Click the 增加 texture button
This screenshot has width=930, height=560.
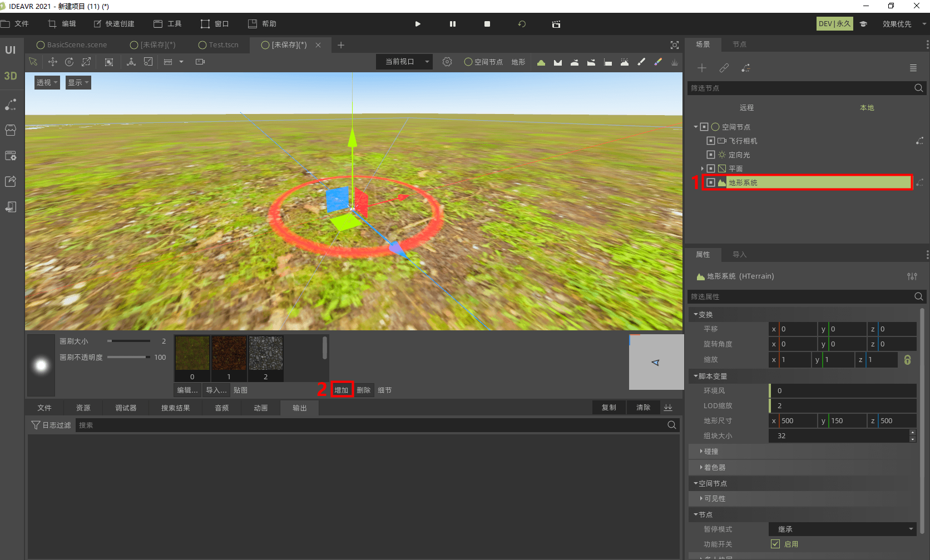pyautogui.click(x=342, y=390)
